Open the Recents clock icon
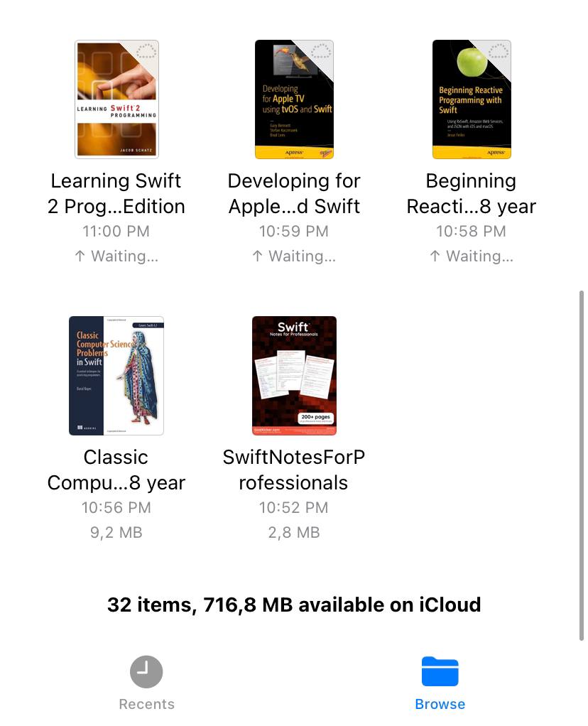This screenshot has width=588, height=726. pos(146,671)
